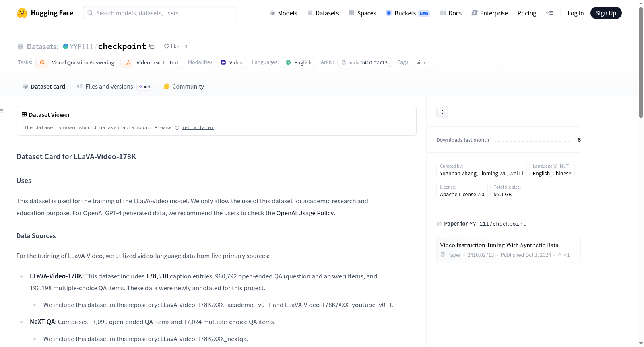The height and width of the screenshot is (347, 644).
Task: Go to Enterprise page
Action: [x=489, y=13]
